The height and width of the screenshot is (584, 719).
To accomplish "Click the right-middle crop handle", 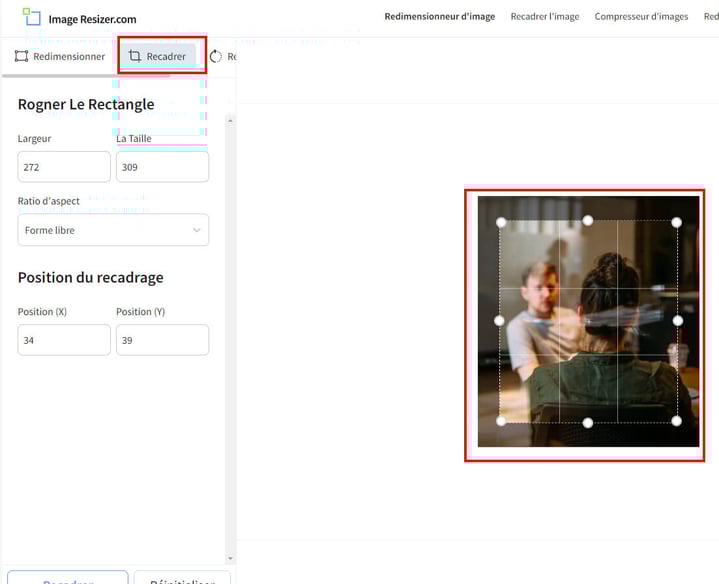I will point(677,321).
